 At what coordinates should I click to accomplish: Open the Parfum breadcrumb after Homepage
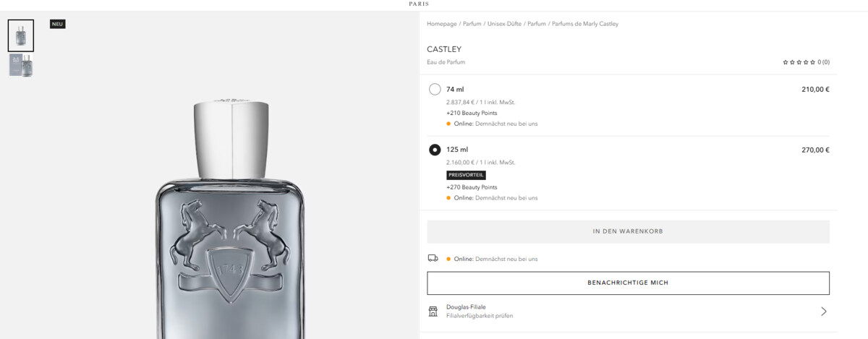pos(472,24)
